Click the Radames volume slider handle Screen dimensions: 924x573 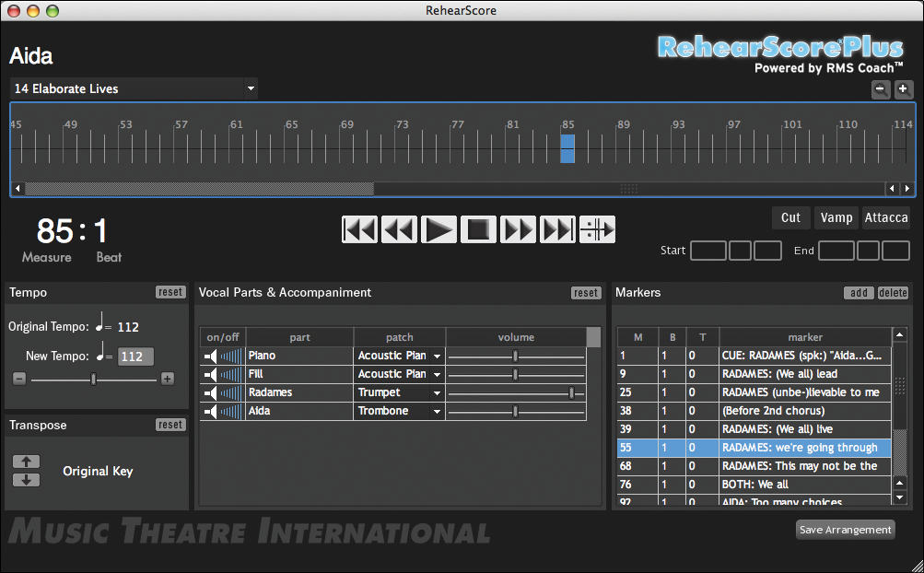coord(571,392)
